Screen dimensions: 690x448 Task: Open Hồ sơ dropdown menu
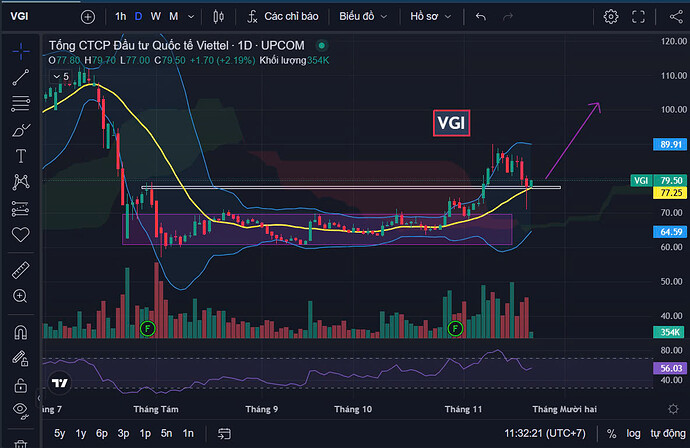[430, 17]
